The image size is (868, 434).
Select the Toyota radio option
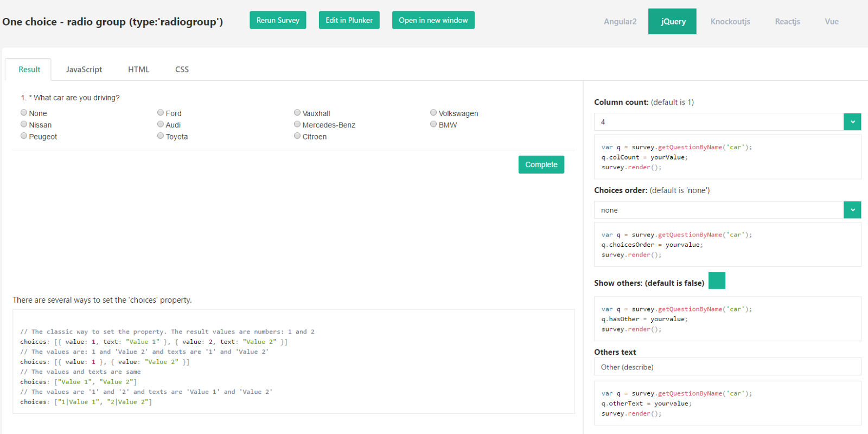pyautogui.click(x=161, y=136)
